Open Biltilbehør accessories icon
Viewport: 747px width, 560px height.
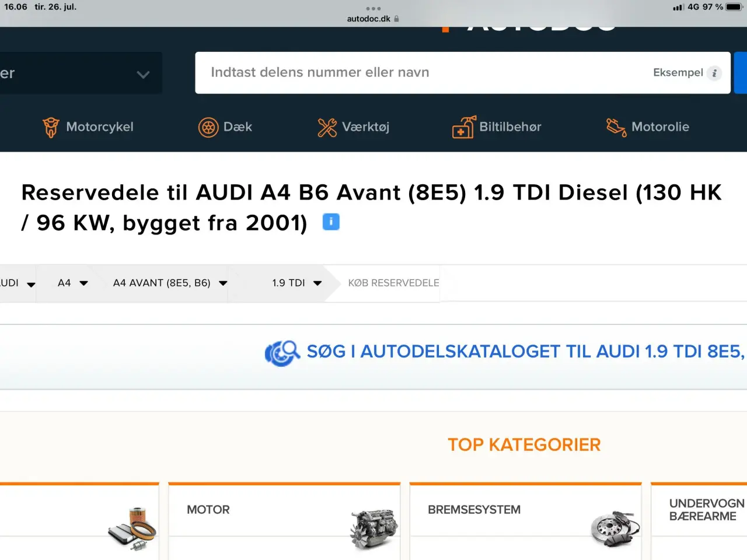point(464,127)
